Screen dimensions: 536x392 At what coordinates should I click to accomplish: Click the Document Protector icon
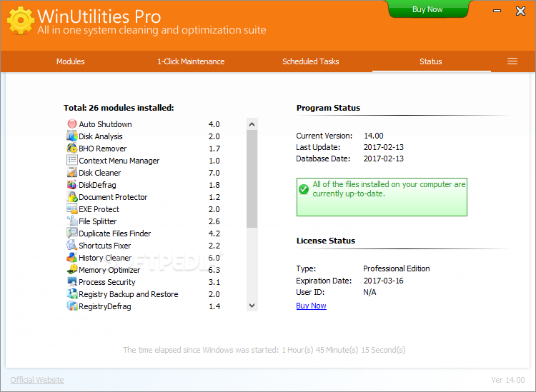click(71, 196)
